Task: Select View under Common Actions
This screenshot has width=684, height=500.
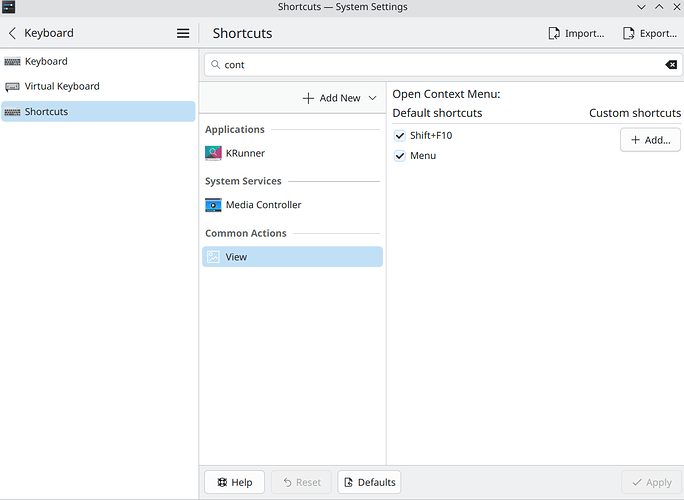Action: pos(292,257)
